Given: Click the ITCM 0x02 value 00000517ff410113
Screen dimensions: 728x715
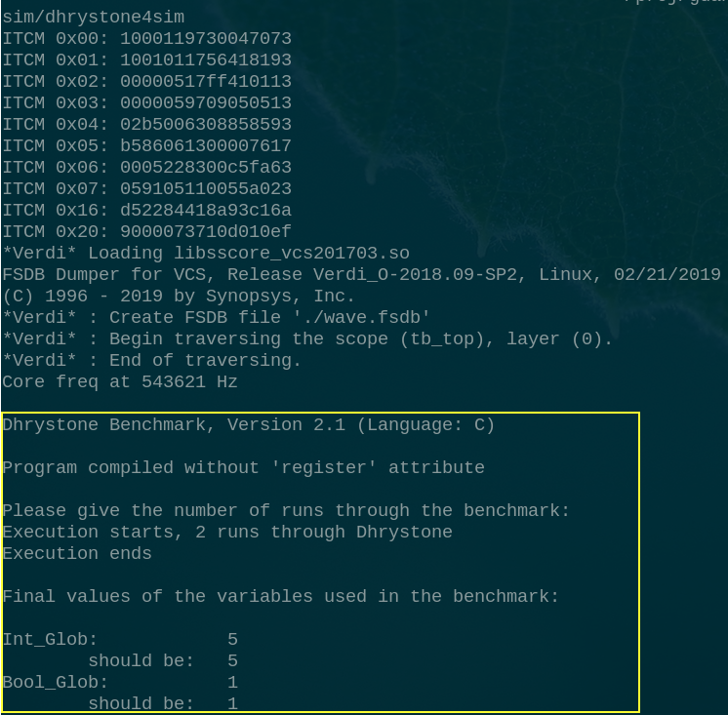Looking at the screenshot, I should pyautogui.click(x=206, y=81).
